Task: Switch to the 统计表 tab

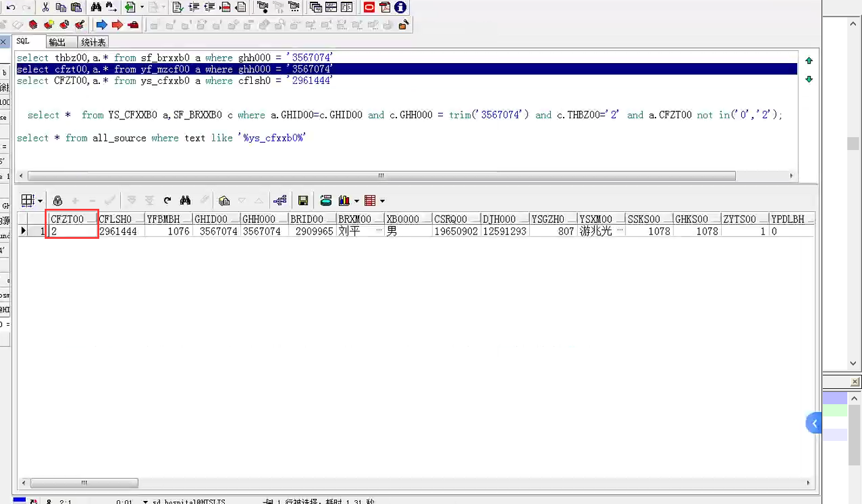Action: coord(93,42)
